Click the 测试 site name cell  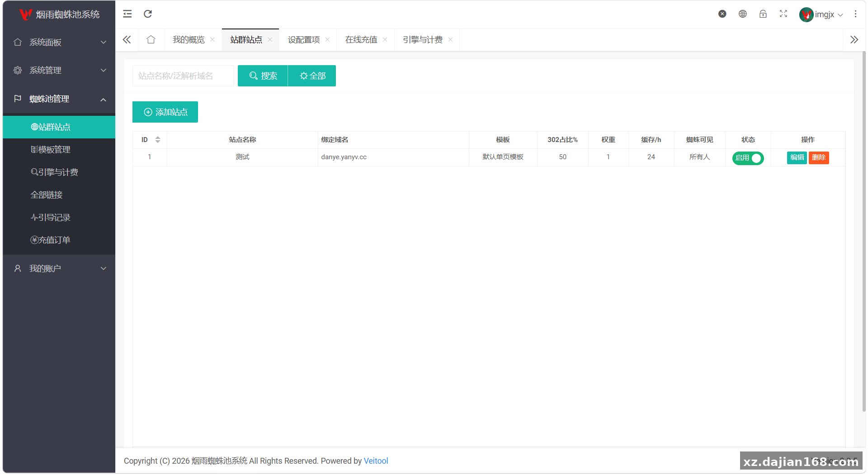tap(242, 157)
